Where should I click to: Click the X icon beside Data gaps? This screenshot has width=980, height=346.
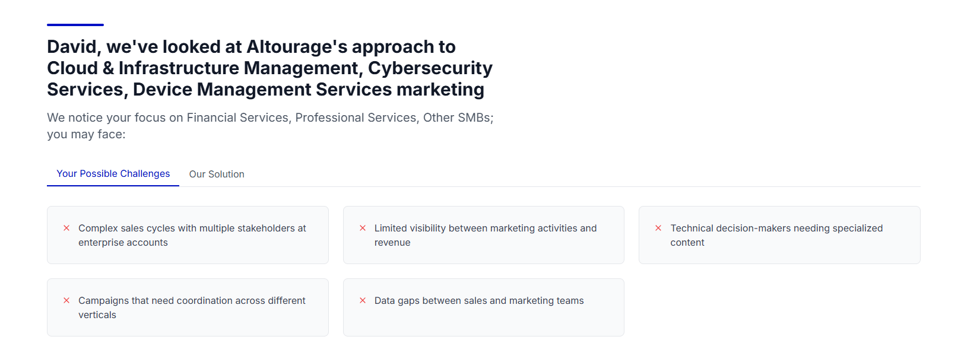[363, 300]
